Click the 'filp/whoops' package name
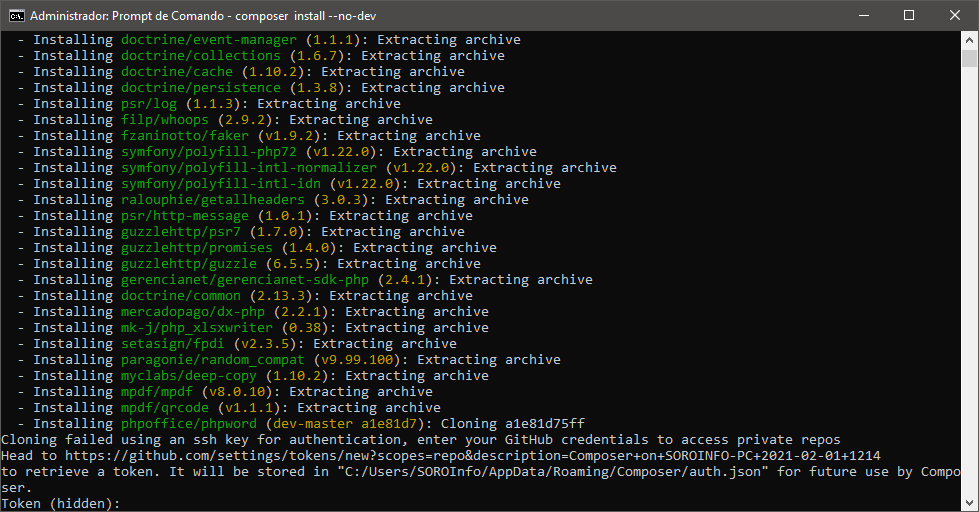The height and width of the screenshot is (512, 979). point(165,120)
